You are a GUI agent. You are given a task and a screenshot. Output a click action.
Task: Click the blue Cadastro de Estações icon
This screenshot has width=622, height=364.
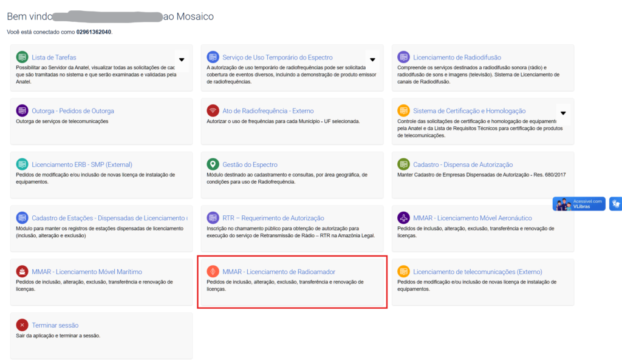pos(22,218)
